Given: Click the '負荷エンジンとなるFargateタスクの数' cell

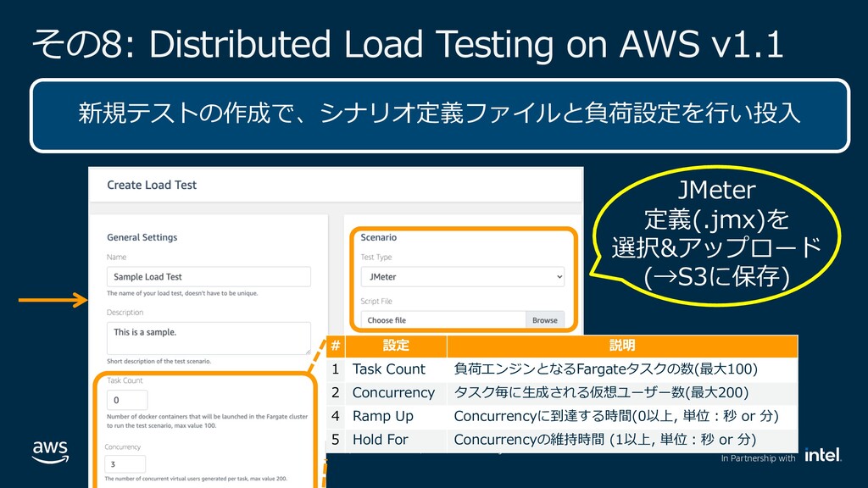Looking at the screenshot, I should [622, 369].
